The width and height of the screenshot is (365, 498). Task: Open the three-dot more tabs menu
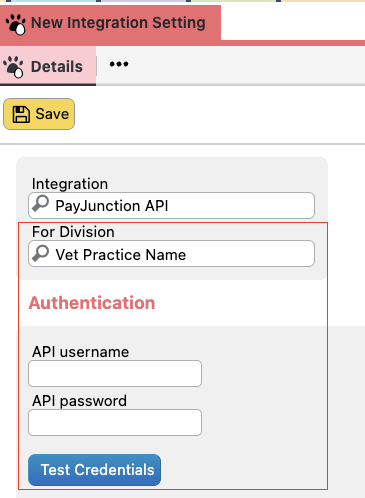click(119, 64)
